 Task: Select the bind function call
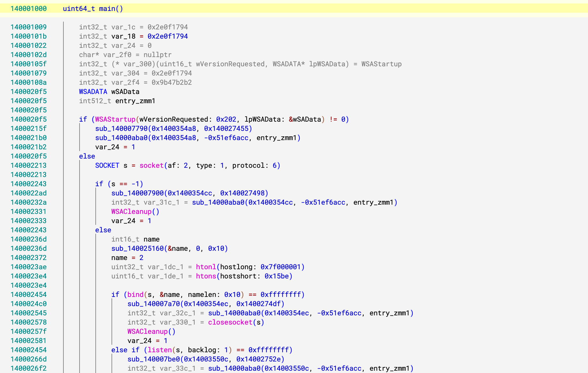(135, 295)
